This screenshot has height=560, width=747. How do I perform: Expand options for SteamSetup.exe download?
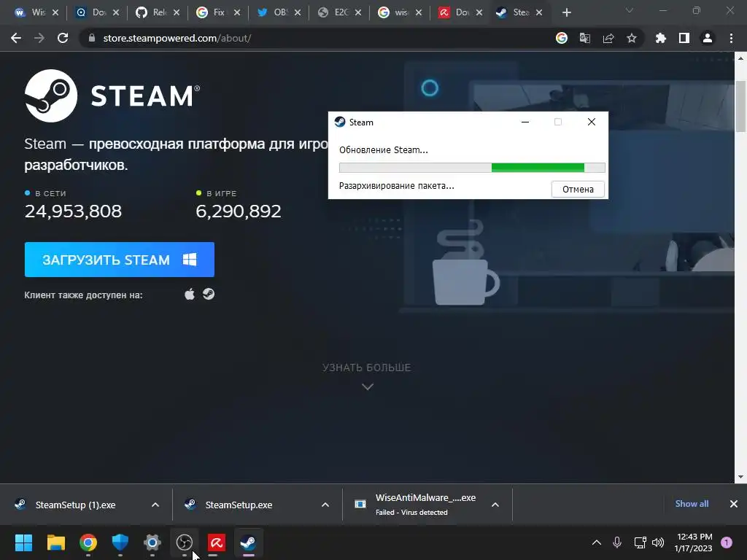[x=325, y=505]
